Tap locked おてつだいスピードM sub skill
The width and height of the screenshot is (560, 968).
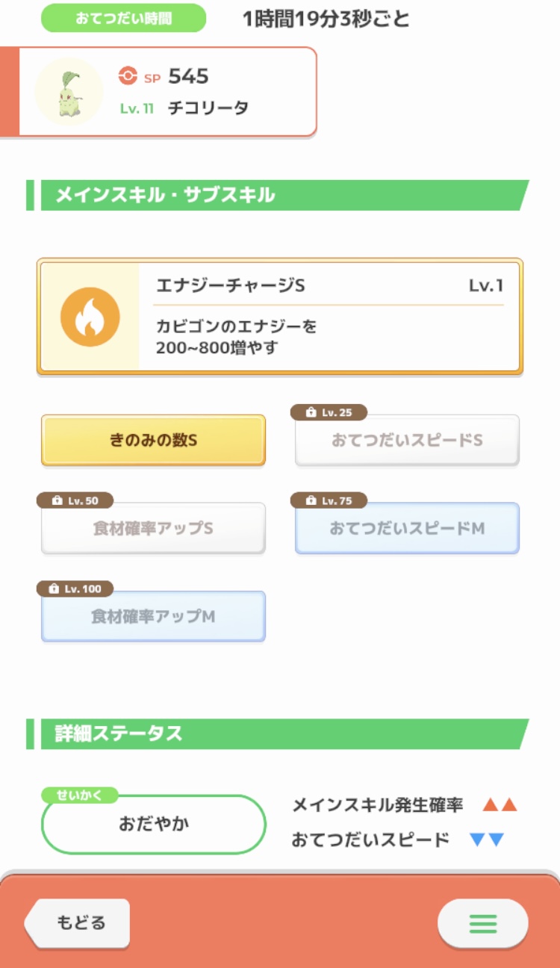407,528
